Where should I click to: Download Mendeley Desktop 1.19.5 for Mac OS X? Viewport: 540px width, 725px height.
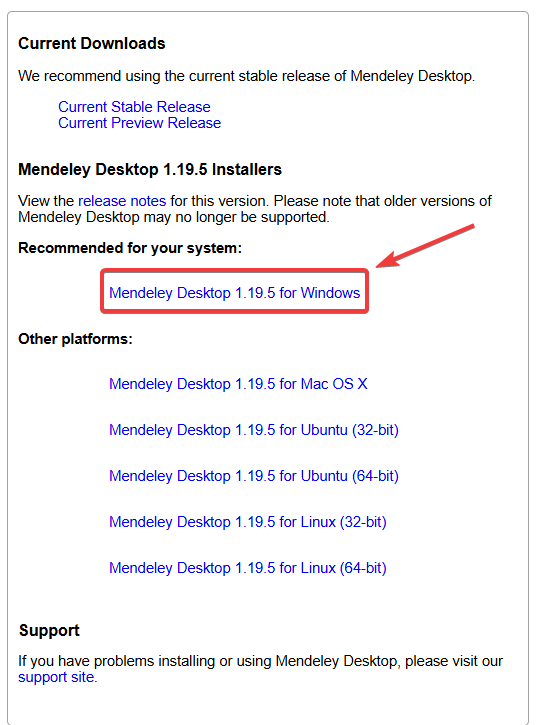point(238,384)
